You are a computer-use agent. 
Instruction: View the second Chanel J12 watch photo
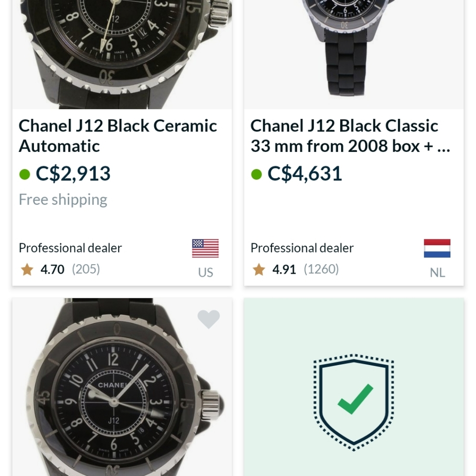(x=354, y=55)
